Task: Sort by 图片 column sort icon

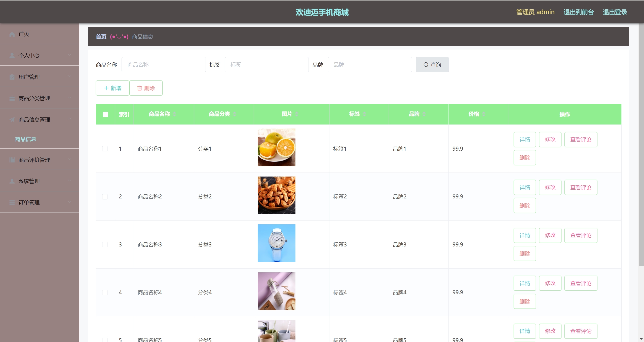Action: [297, 114]
